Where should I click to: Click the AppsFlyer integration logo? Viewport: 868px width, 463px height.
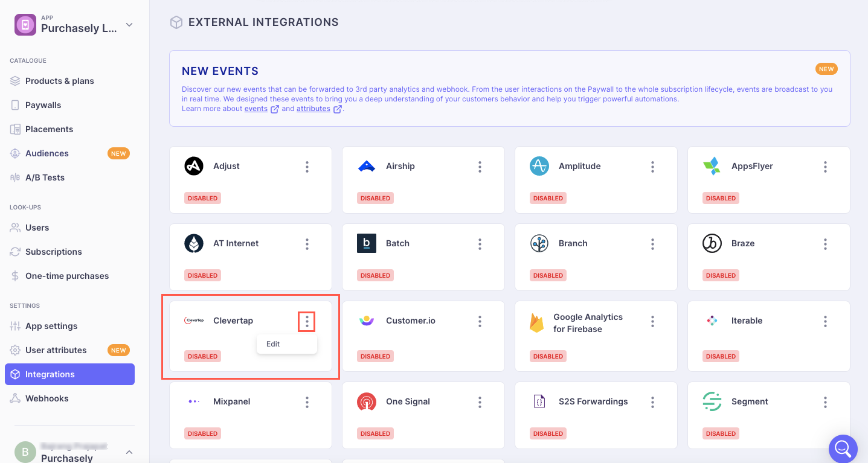point(712,166)
